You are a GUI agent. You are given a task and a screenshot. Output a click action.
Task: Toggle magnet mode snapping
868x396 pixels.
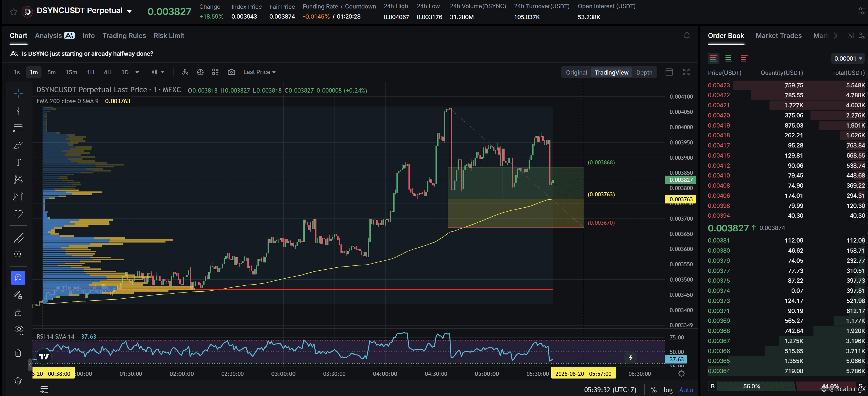pos(18,278)
